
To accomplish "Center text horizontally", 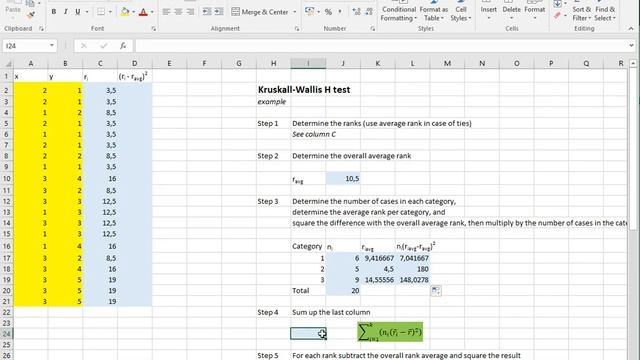I will [178, 12].
